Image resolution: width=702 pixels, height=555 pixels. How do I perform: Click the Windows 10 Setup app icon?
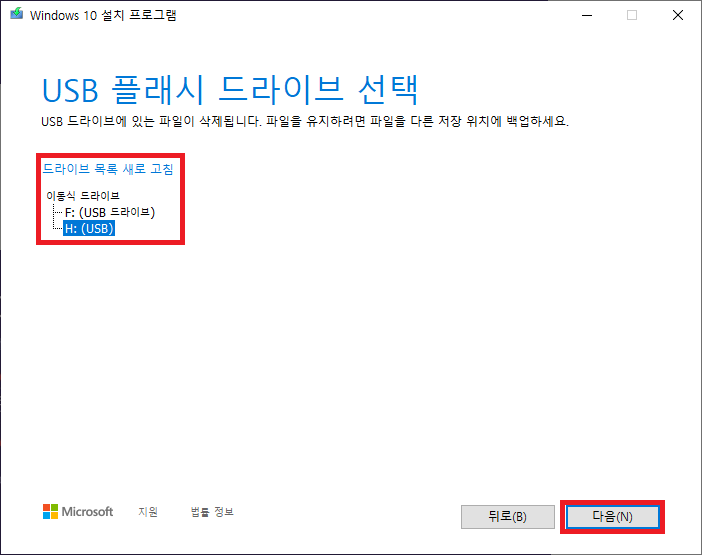coord(17,14)
